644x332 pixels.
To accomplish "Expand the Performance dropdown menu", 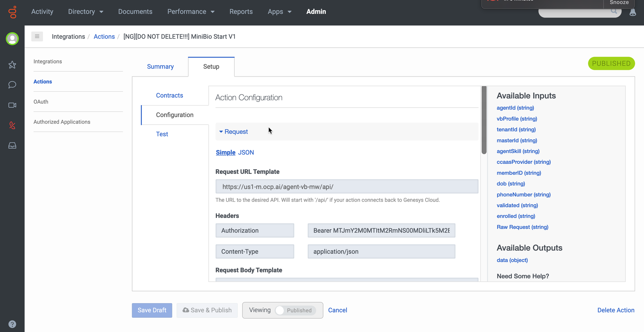I will point(191,12).
